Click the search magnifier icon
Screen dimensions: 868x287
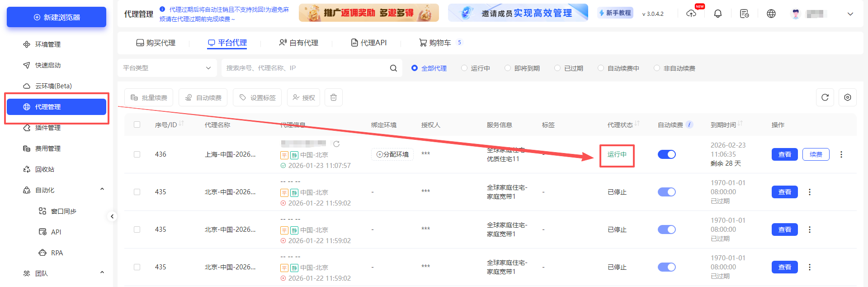(x=393, y=68)
